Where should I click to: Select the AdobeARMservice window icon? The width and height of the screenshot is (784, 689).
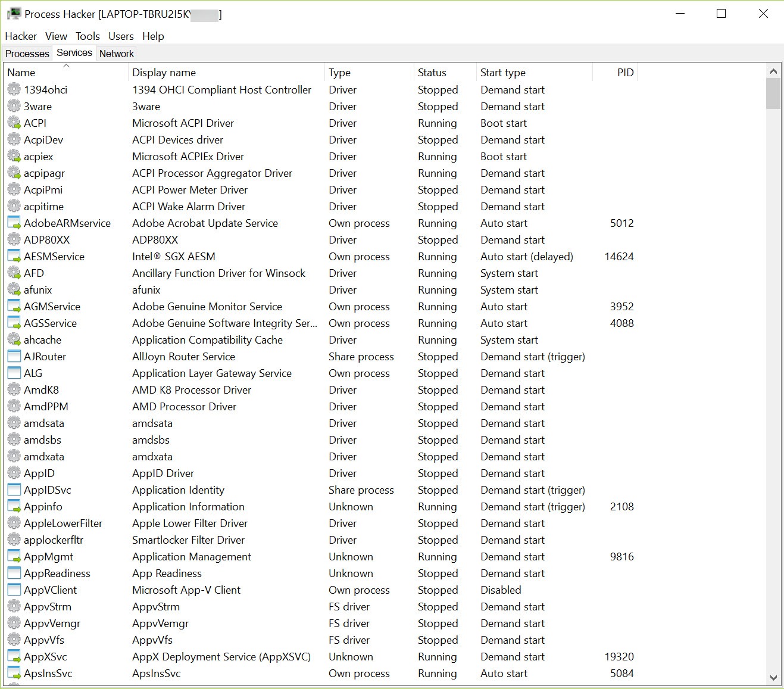click(x=14, y=223)
